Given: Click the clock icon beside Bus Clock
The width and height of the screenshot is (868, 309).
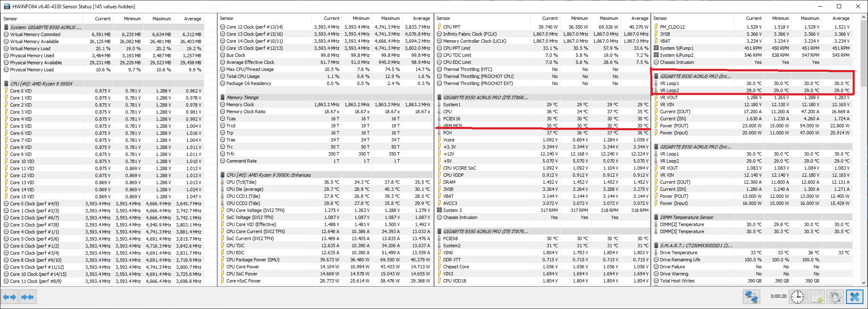Looking at the screenshot, I should (x=223, y=55).
